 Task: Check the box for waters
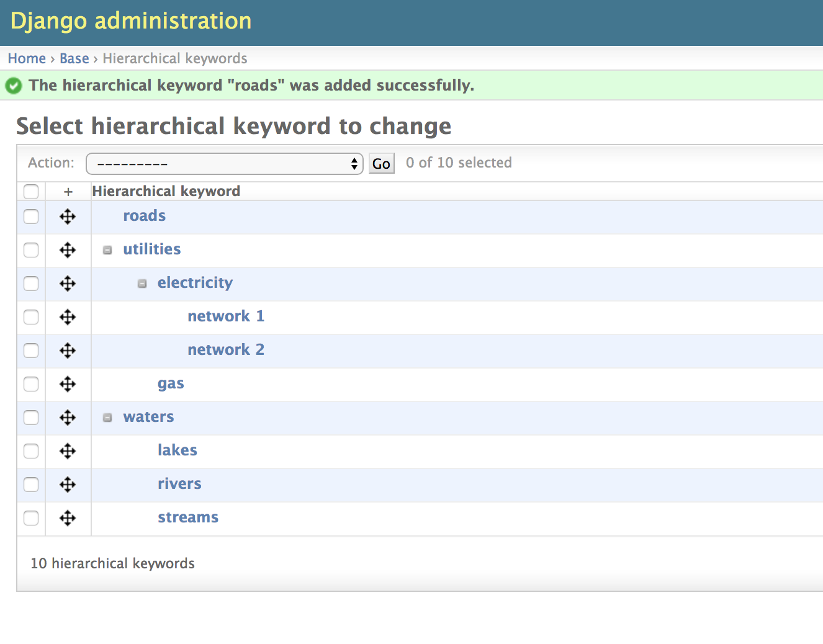(x=31, y=418)
